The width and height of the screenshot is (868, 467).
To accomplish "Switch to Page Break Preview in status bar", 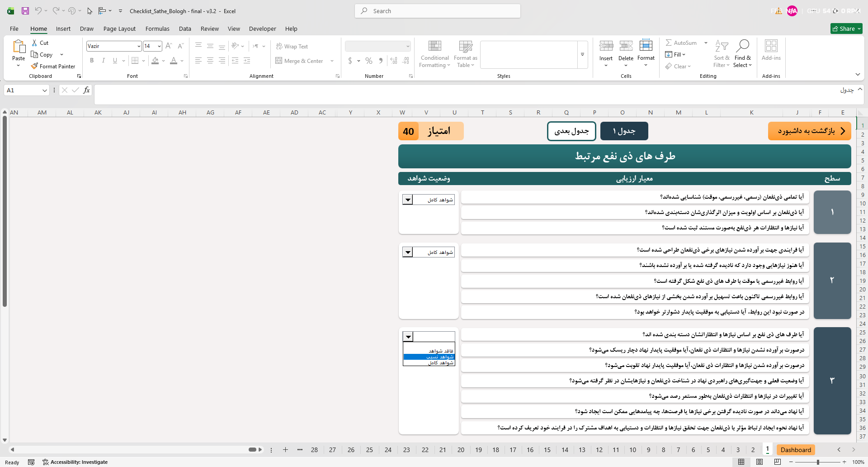I will 778,462.
